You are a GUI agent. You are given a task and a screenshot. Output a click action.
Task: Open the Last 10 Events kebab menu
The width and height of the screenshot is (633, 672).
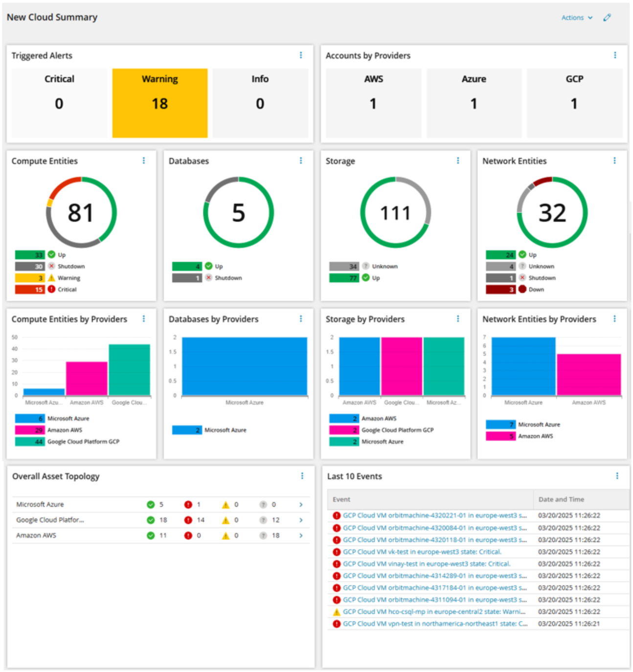coord(617,476)
